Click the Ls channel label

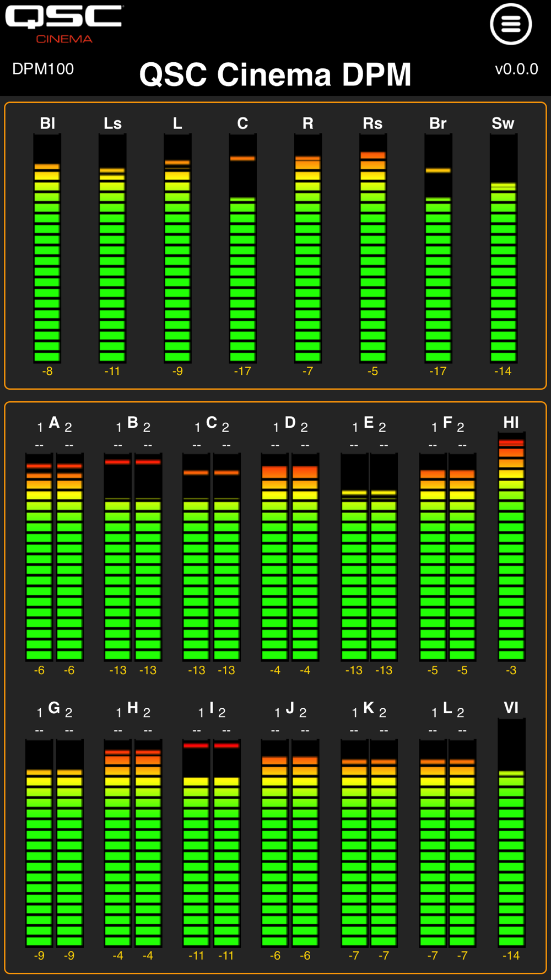[x=112, y=123]
